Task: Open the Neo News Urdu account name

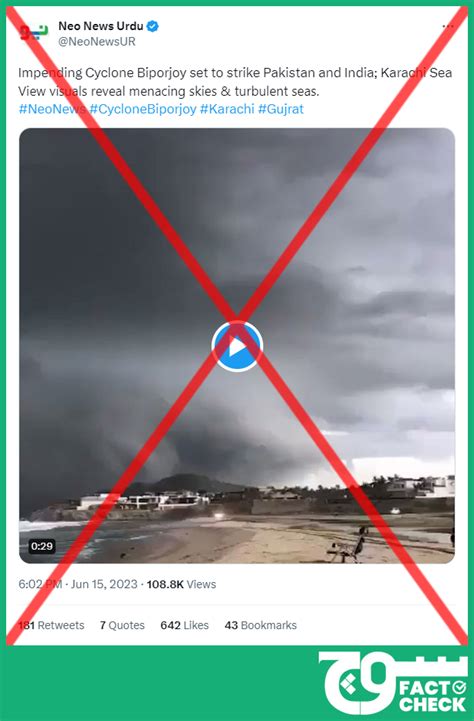Action: (x=101, y=26)
